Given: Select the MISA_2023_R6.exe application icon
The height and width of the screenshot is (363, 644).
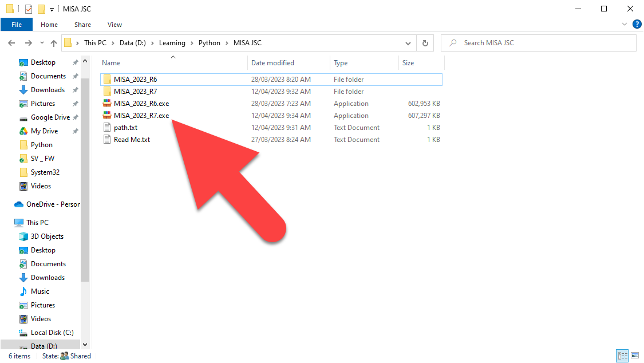Looking at the screenshot, I should pos(107,104).
